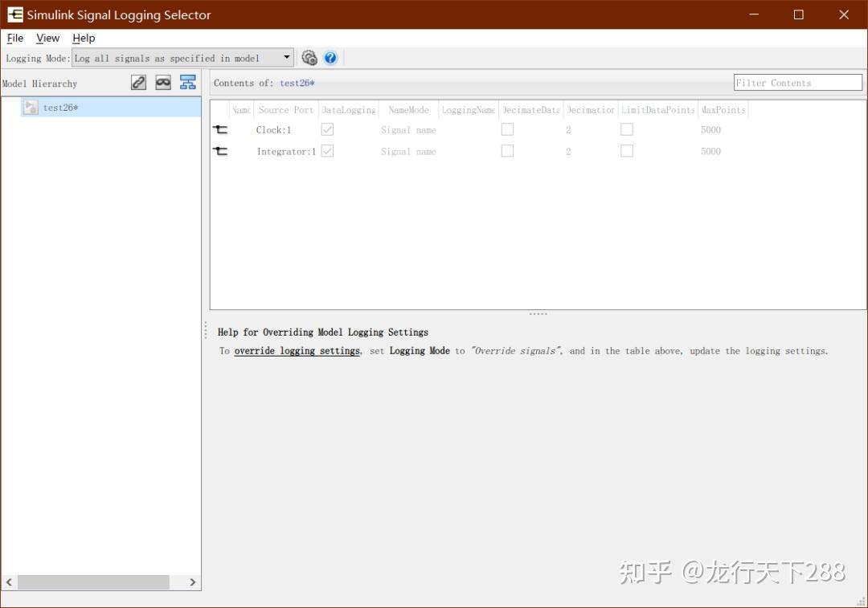Open help via the blue question mark icon
This screenshot has width=868, height=608.
[330, 58]
